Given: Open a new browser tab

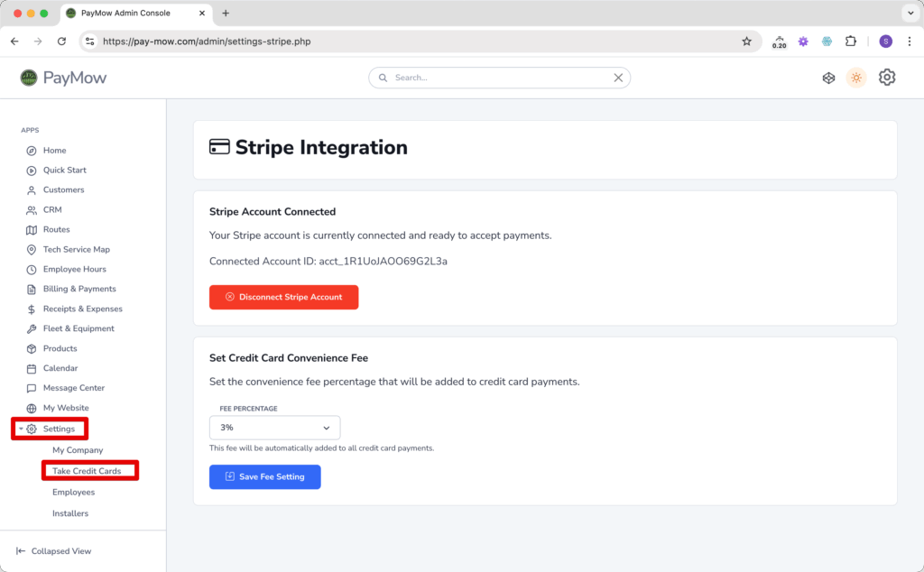Looking at the screenshot, I should pyautogui.click(x=226, y=13).
